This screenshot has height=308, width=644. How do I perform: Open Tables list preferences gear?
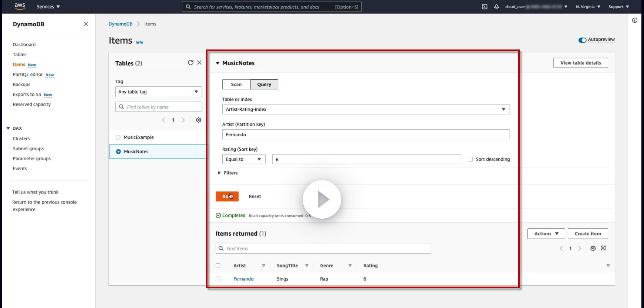[199, 120]
